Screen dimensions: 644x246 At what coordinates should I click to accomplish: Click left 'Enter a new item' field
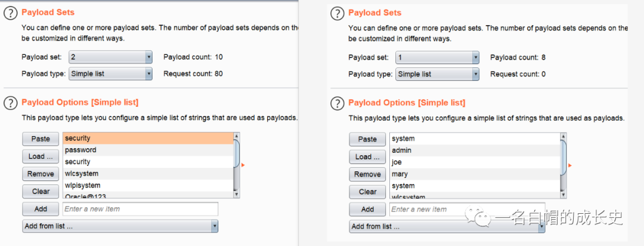[x=140, y=209]
